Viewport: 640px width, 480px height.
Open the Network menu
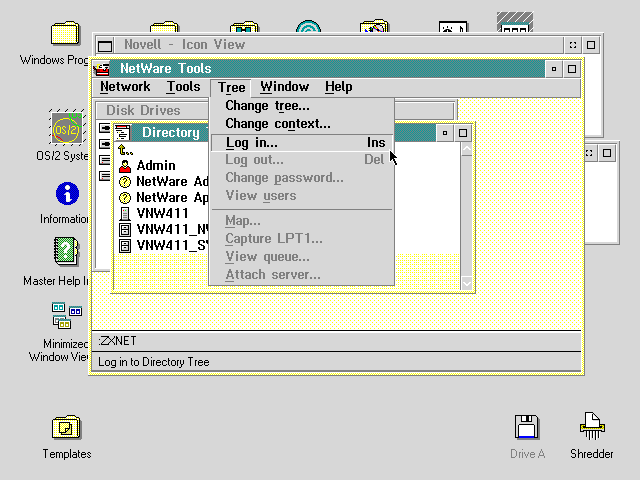125,87
